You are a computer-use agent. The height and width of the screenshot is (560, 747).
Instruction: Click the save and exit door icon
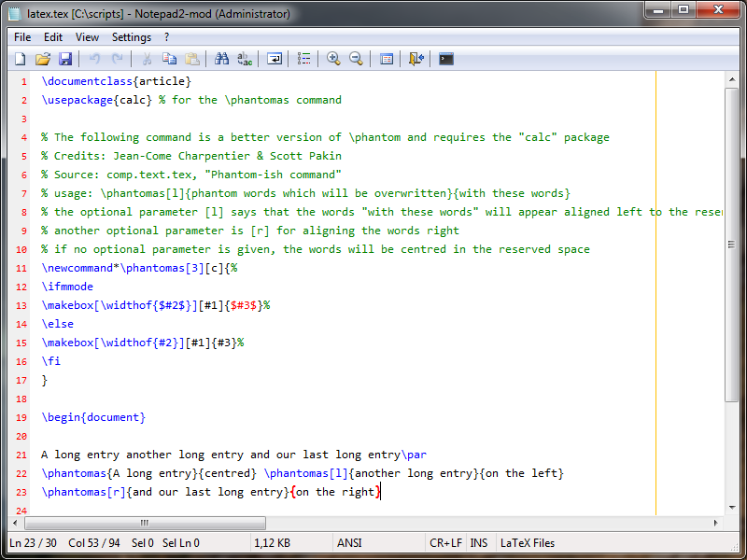tap(416, 59)
